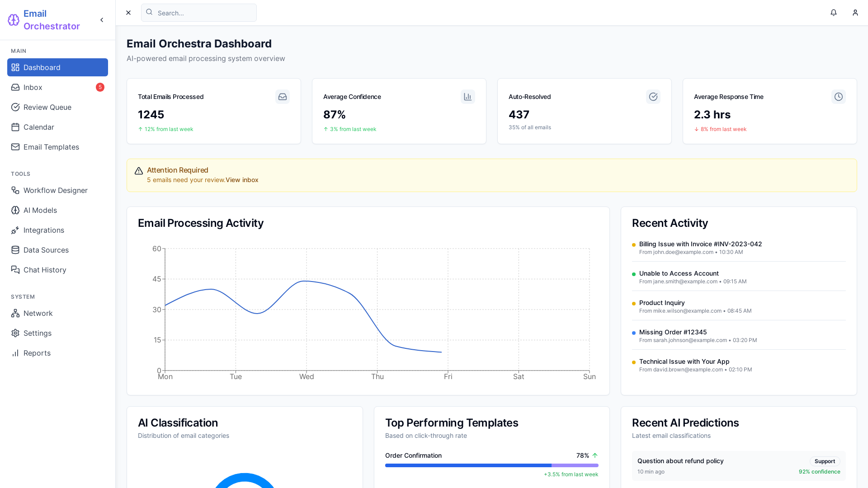Click the 'Email Processing Activity' heading
The image size is (868, 488).
(201, 223)
